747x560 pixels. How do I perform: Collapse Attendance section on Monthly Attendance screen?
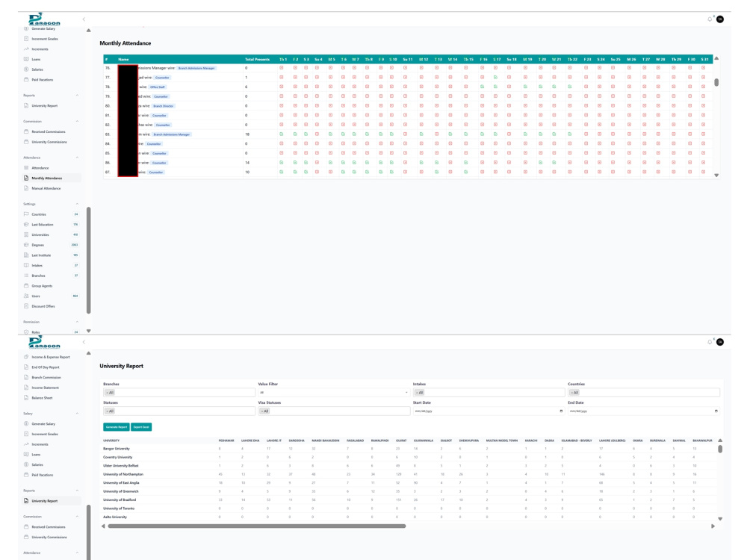pyautogui.click(x=77, y=158)
